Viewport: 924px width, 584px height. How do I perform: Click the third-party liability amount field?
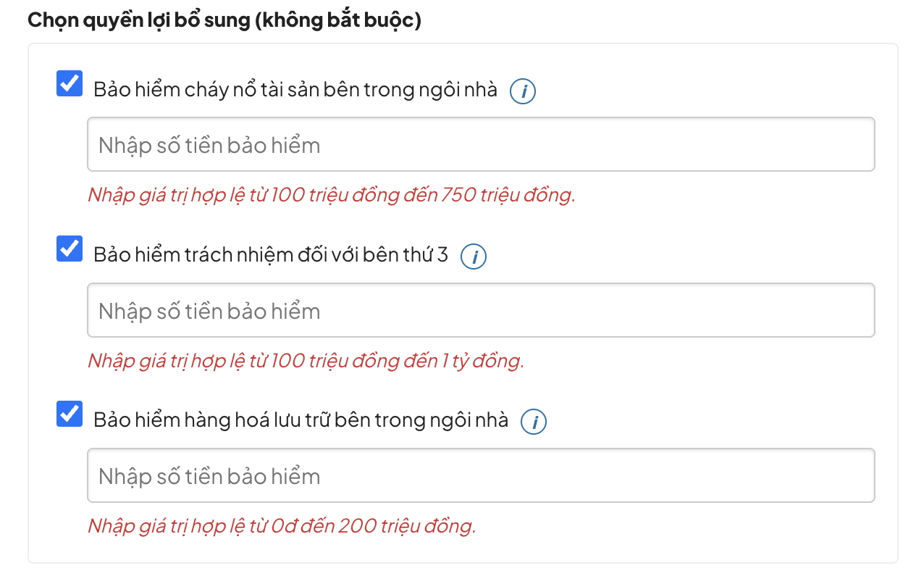(x=481, y=311)
